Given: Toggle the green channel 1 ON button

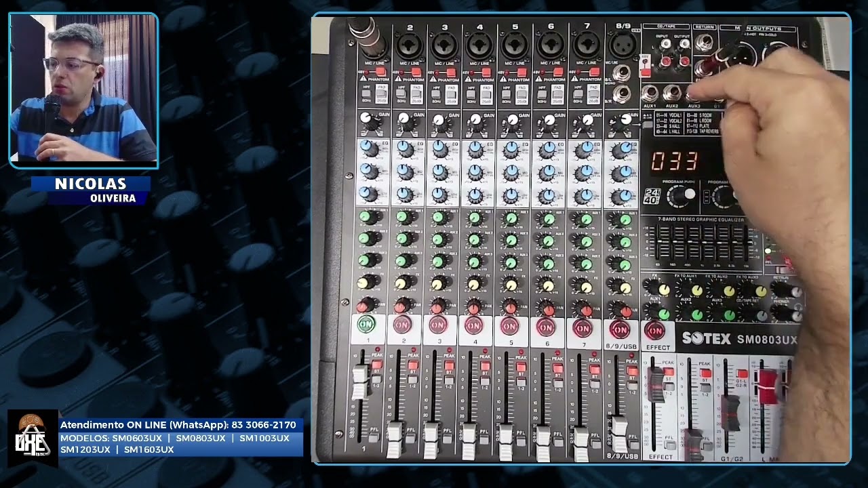Looking at the screenshot, I should [x=367, y=324].
